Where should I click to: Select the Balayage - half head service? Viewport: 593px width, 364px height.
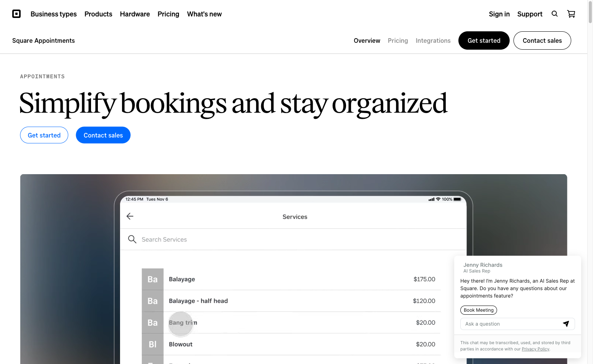click(x=198, y=301)
